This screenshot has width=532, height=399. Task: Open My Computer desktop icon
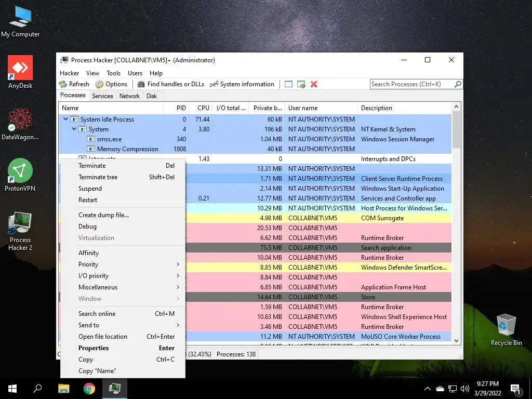(x=20, y=22)
